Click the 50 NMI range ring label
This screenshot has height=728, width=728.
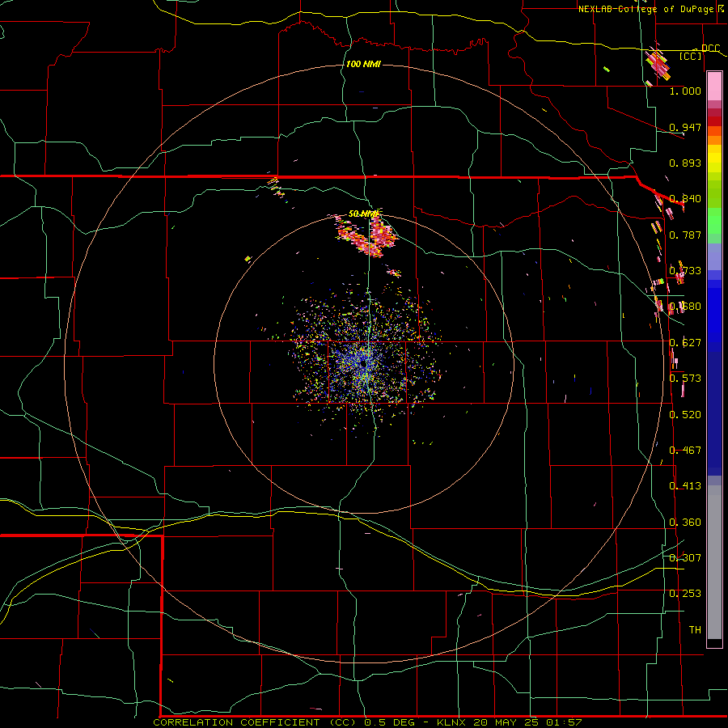[363, 214]
